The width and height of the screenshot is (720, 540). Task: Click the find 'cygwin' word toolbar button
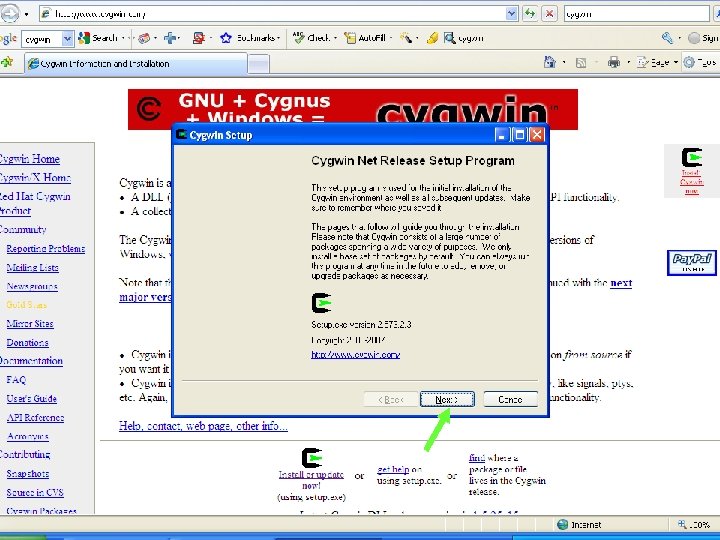[464, 38]
